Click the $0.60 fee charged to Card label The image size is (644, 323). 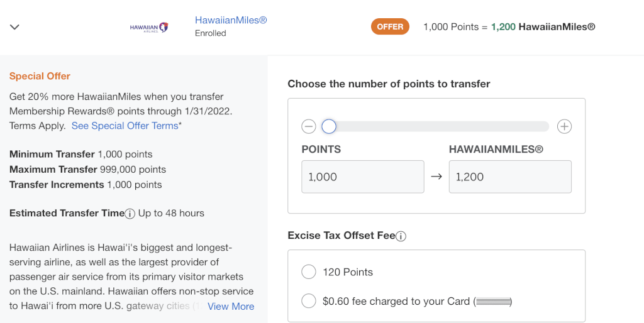pos(418,301)
